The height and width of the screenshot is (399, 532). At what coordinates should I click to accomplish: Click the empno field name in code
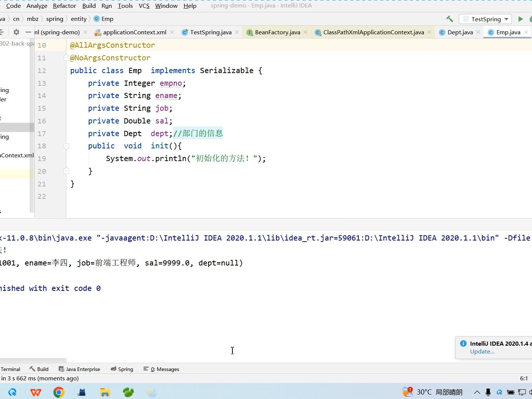[171, 83]
